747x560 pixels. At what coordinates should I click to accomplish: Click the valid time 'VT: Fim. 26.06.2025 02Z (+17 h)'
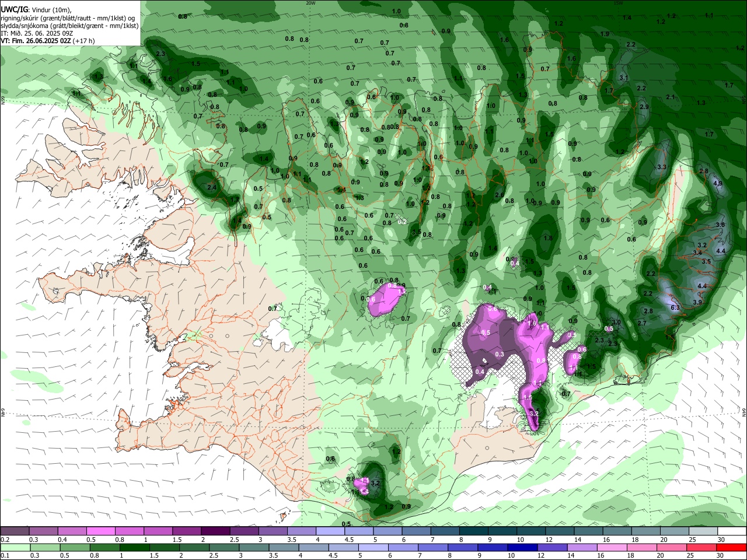click(47, 41)
